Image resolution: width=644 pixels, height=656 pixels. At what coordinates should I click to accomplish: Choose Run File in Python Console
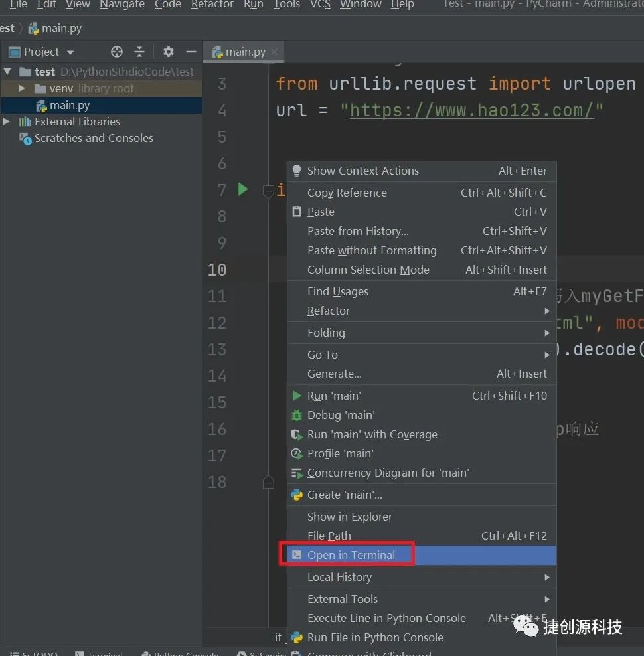point(422,637)
